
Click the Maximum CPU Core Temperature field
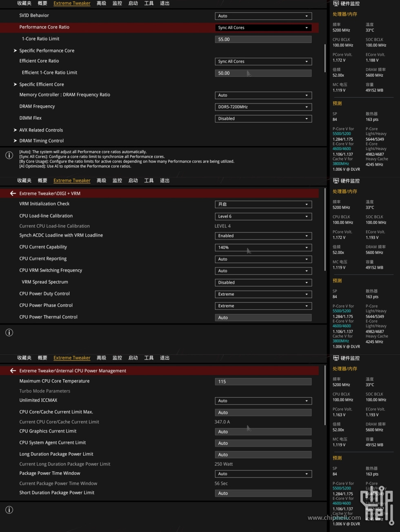point(263,382)
